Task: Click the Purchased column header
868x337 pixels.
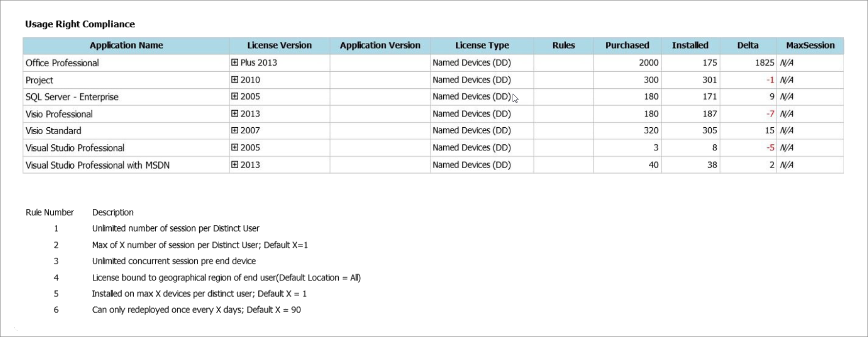Action: point(627,45)
